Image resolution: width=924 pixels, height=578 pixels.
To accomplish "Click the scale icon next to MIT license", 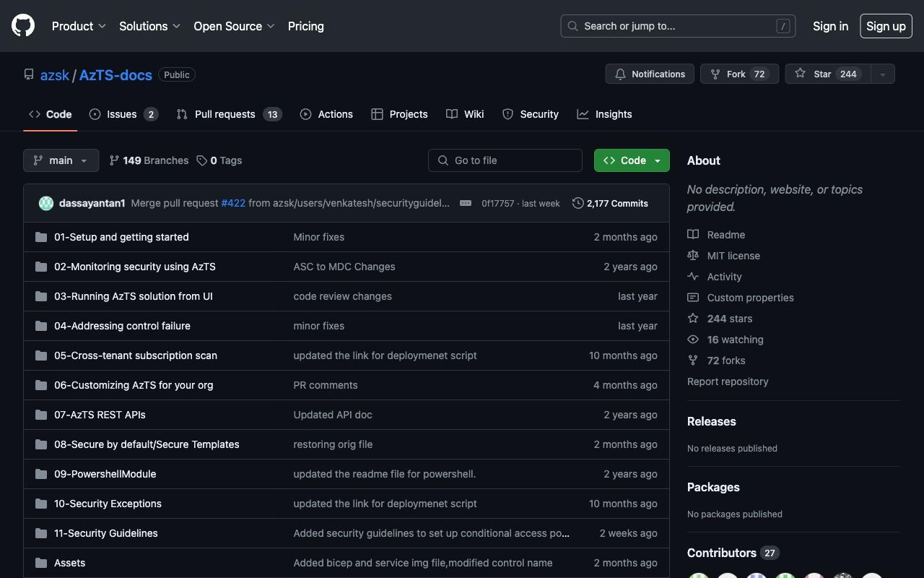I will 693,256.
